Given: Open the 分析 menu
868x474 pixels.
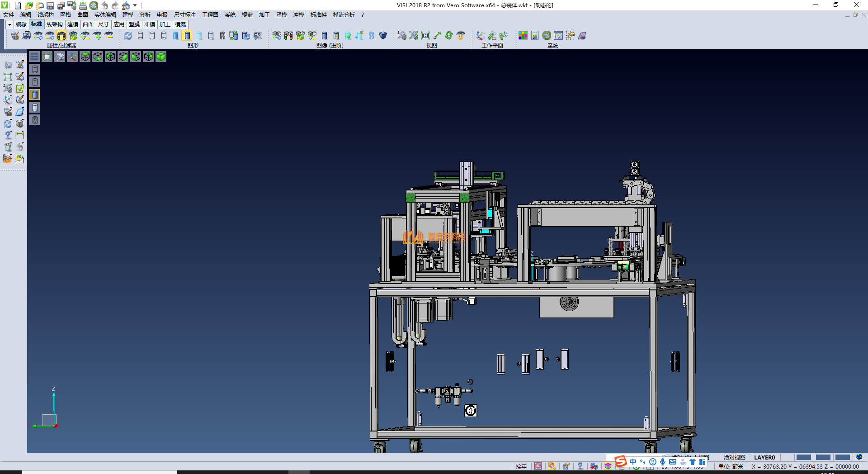Looking at the screenshot, I should coord(145,15).
